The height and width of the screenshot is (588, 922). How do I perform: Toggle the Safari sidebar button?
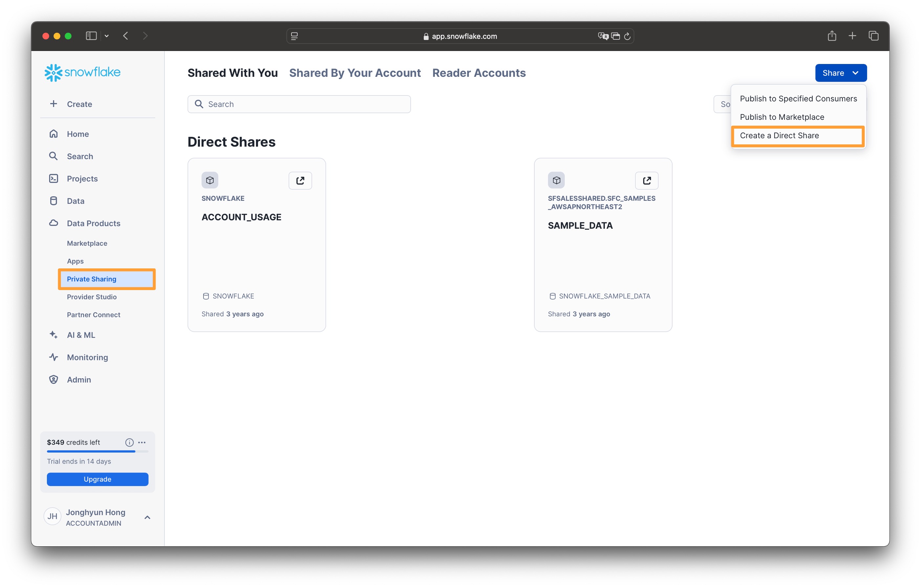(91, 36)
